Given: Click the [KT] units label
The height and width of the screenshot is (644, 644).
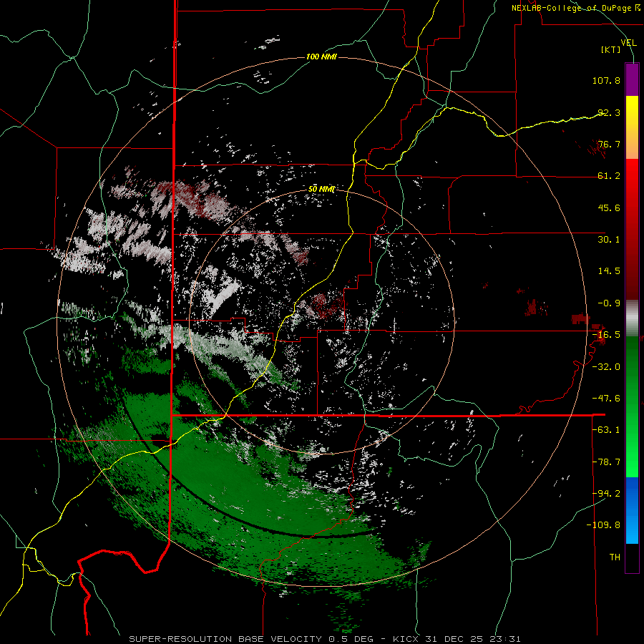Looking at the screenshot, I should click(x=611, y=49).
